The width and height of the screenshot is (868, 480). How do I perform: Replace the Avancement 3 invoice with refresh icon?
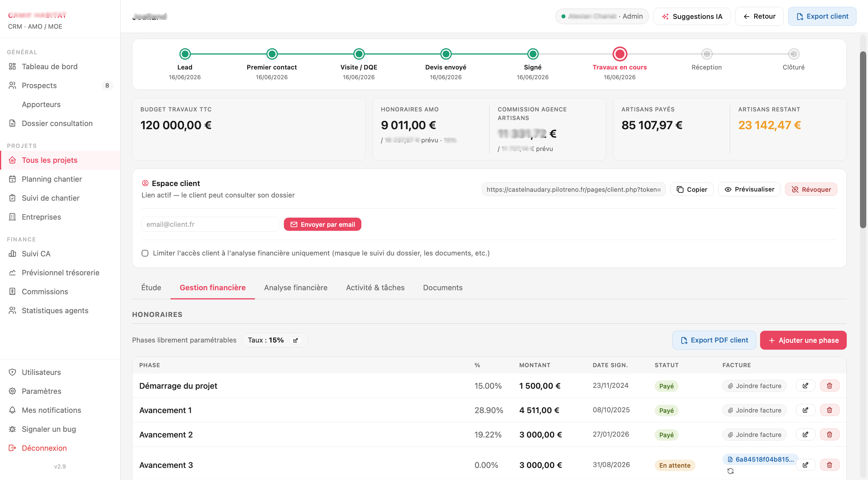pyautogui.click(x=730, y=471)
